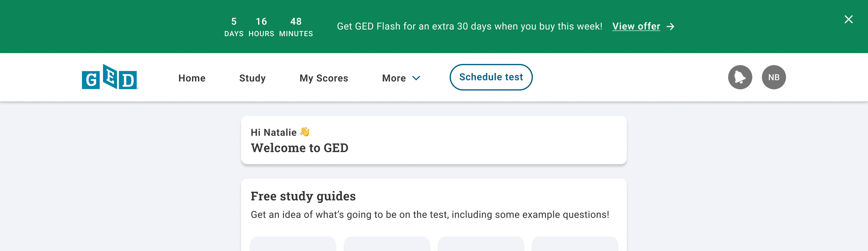868x251 pixels.
Task: Click the Welcome to GED card
Action: 434,140
